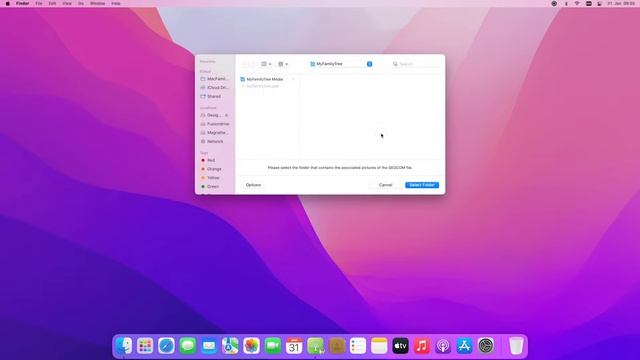640x360 pixels.
Task: Open Photos app in the Dock
Action: click(x=251, y=346)
